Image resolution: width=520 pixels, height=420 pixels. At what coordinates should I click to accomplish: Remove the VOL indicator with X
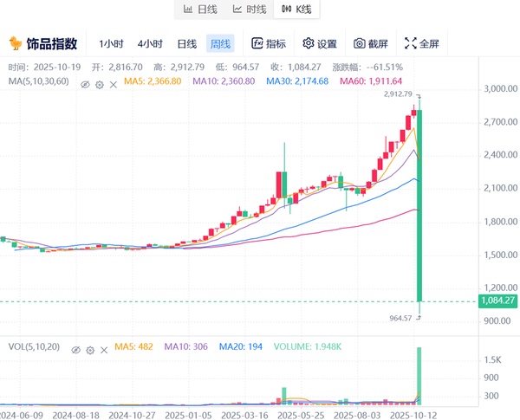pyautogui.click(x=103, y=349)
